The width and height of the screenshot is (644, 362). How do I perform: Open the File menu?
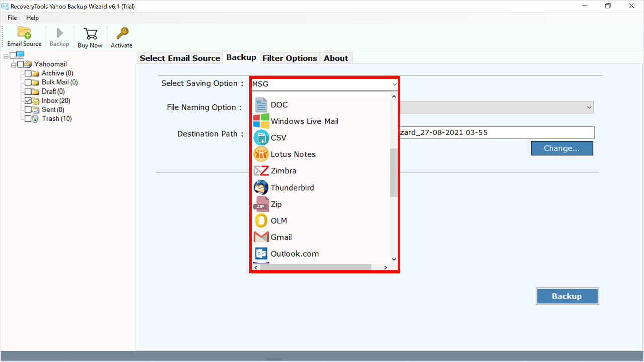(x=12, y=18)
